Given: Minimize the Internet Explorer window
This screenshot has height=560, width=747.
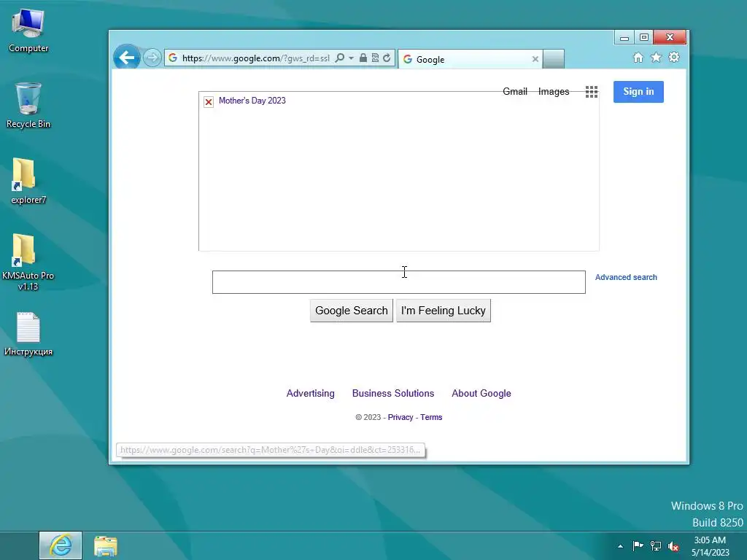Looking at the screenshot, I should click(x=624, y=37).
